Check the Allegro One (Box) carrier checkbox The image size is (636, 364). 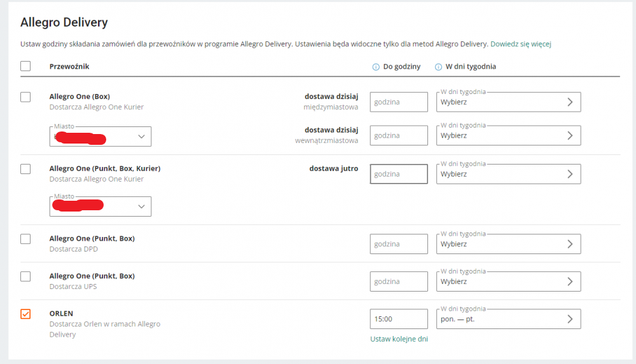25,97
